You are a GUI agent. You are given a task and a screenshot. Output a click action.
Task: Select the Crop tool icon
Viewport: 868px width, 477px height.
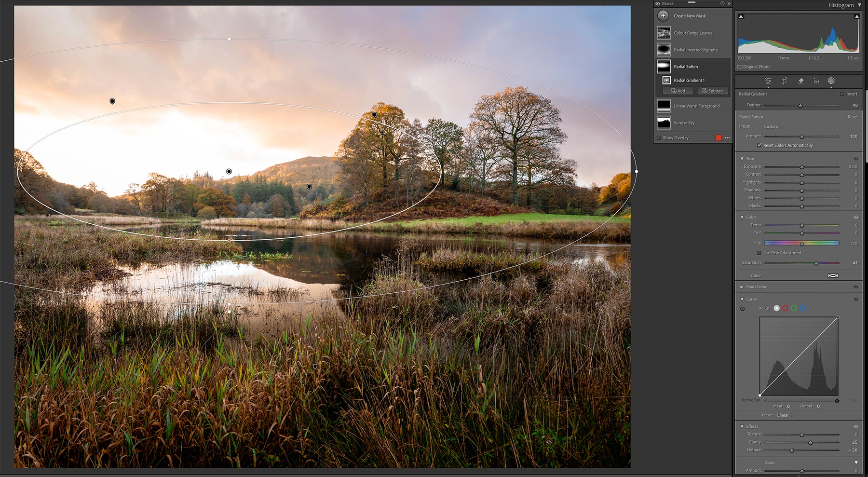pos(785,81)
